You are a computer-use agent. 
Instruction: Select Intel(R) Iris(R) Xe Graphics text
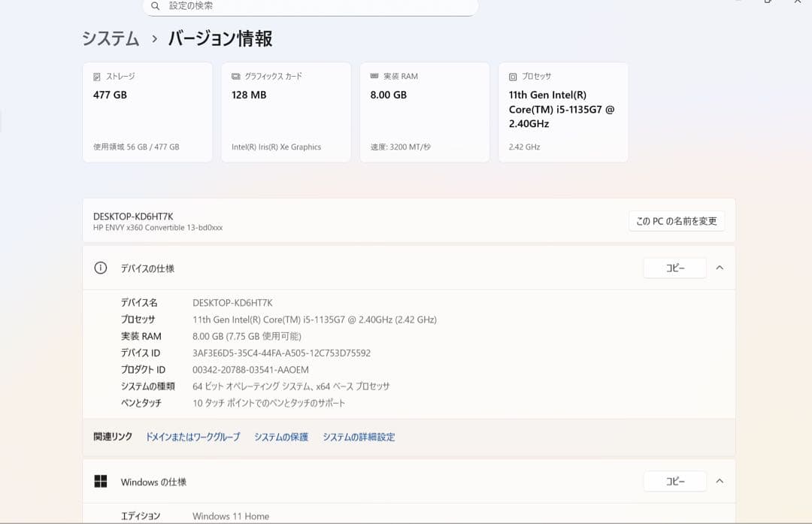coord(277,147)
